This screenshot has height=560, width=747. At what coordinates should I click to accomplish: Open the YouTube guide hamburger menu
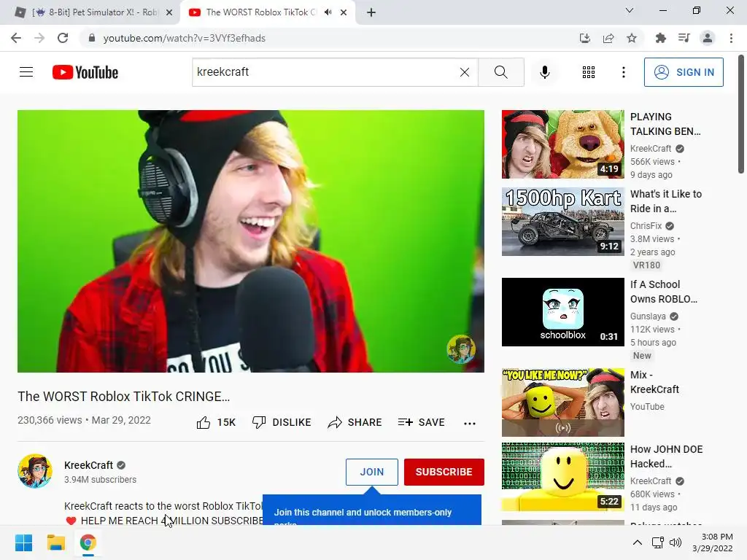click(x=26, y=72)
